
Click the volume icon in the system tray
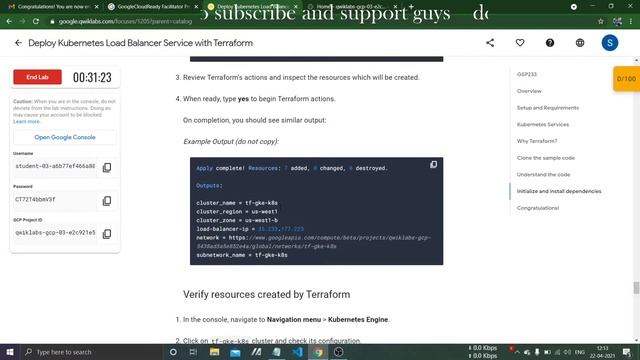point(567,352)
